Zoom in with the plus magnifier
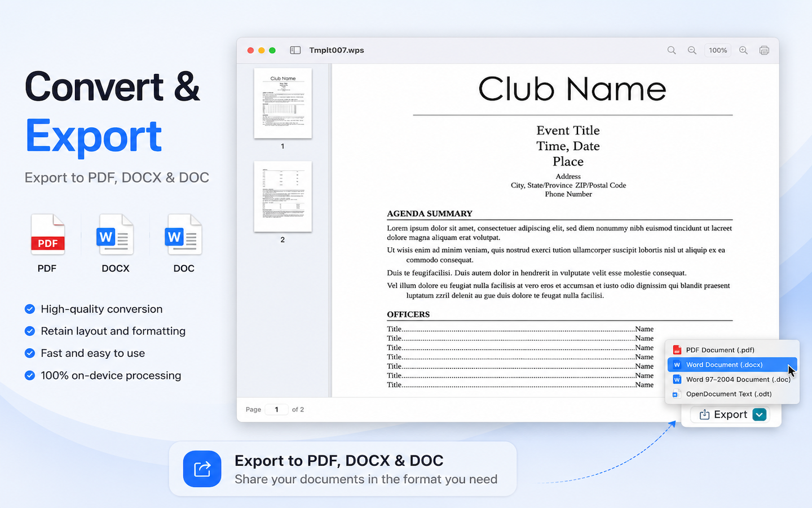 click(x=744, y=50)
